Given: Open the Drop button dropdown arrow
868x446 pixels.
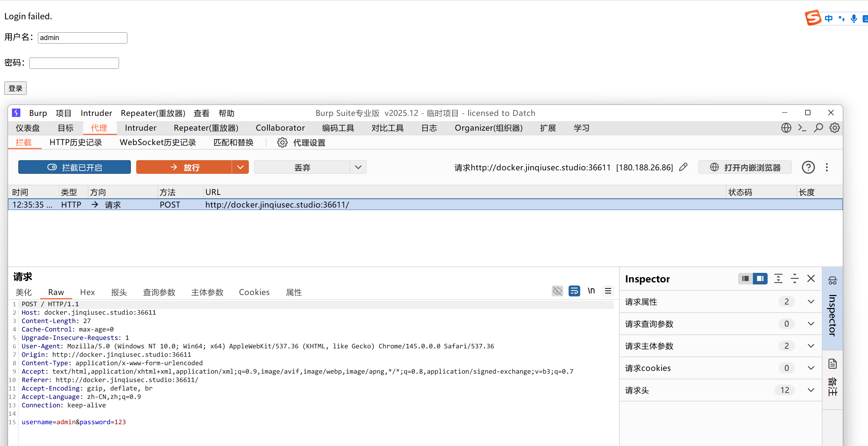Looking at the screenshot, I should point(358,167).
